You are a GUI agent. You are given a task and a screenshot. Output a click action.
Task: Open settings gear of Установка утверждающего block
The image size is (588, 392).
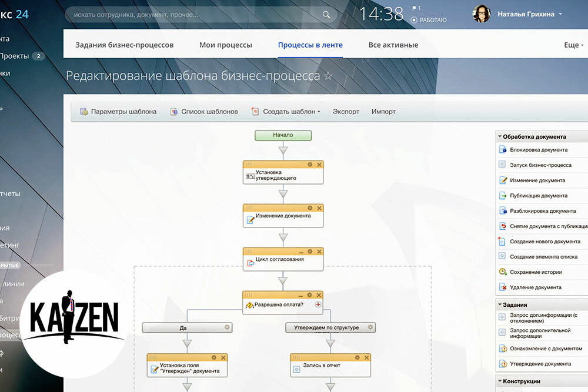[x=310, y=165]
